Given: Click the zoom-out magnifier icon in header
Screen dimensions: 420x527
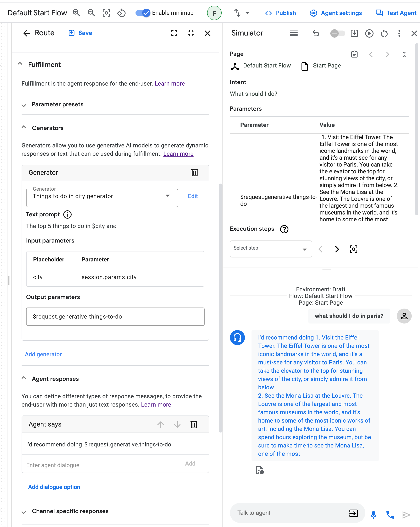Looking at the screenshot, I should coord(91,12).
